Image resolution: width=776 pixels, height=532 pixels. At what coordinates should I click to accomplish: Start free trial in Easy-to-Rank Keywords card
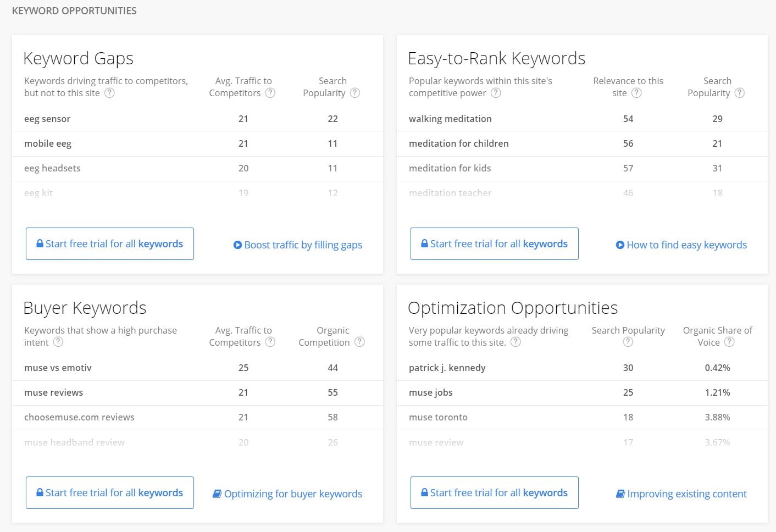tap(495, 243)
